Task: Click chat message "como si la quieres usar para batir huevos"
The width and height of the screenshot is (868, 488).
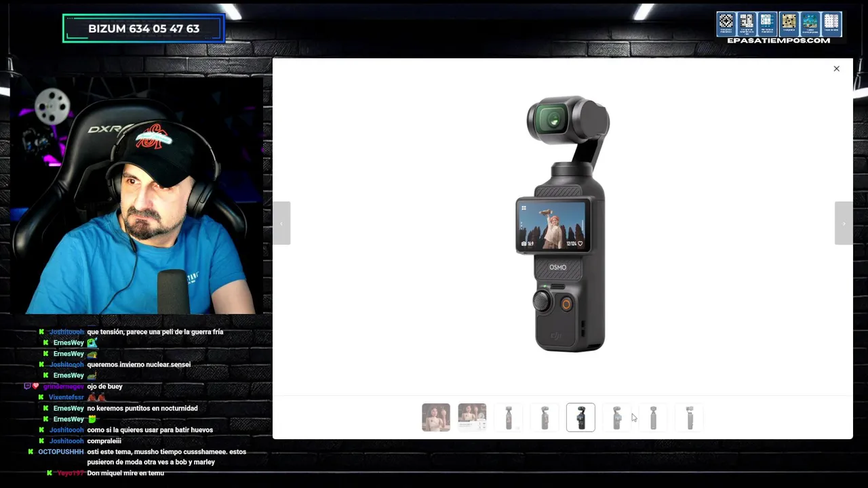Action: point(150,430)
